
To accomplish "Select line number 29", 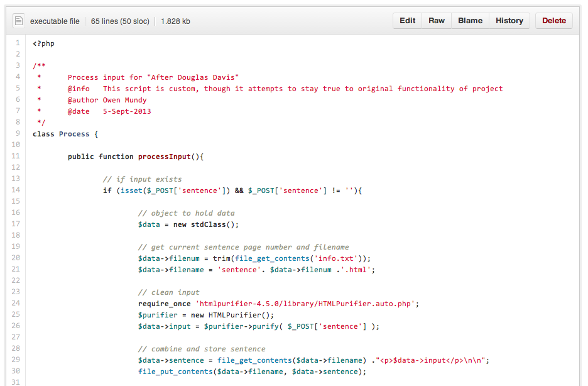I will (16, 360).
